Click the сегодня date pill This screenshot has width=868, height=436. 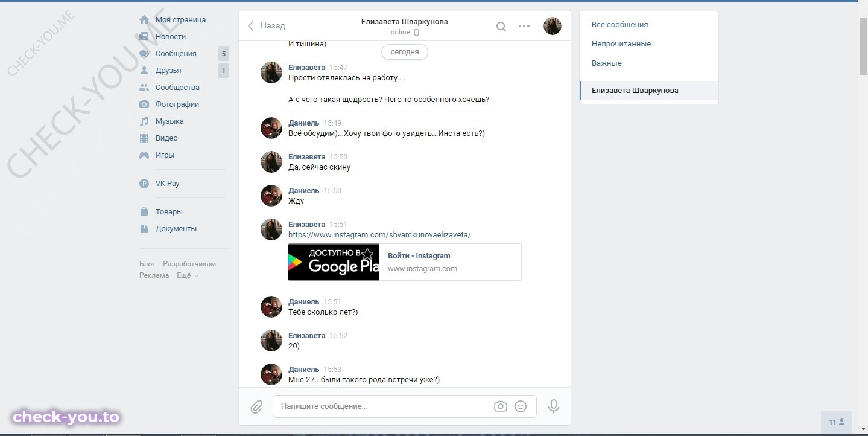[x=405, y=52]
